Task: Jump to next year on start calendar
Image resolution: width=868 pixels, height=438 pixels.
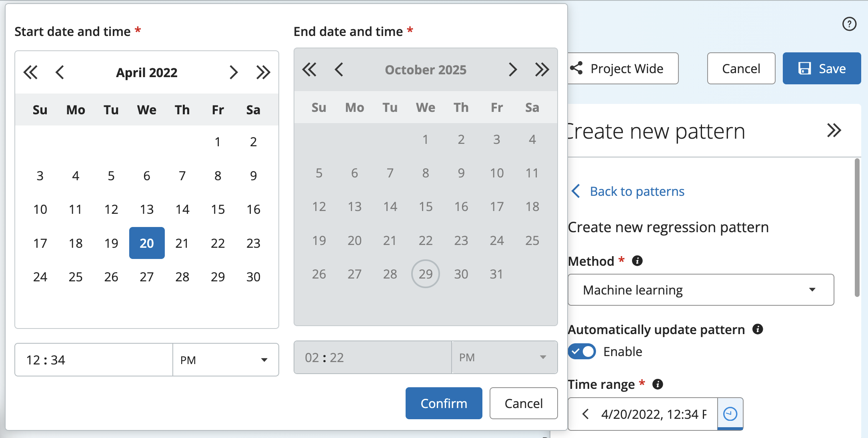Action: 264,72
